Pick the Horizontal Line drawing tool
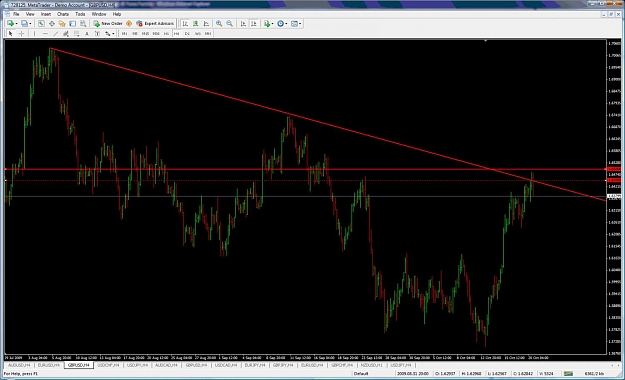This screenshot has height=380, width=625. tap(45, 33)
